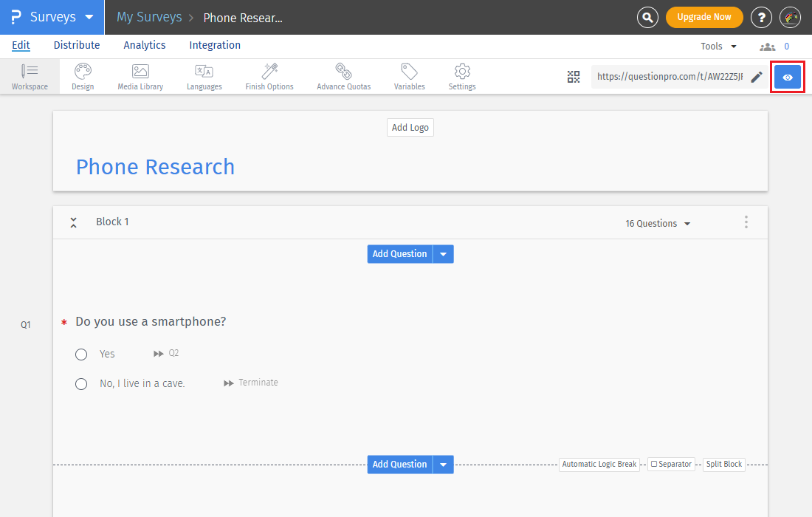This screenshot has height=517, width=812.
Task: Click the Phone Research survey title
Action: [155, 167]
